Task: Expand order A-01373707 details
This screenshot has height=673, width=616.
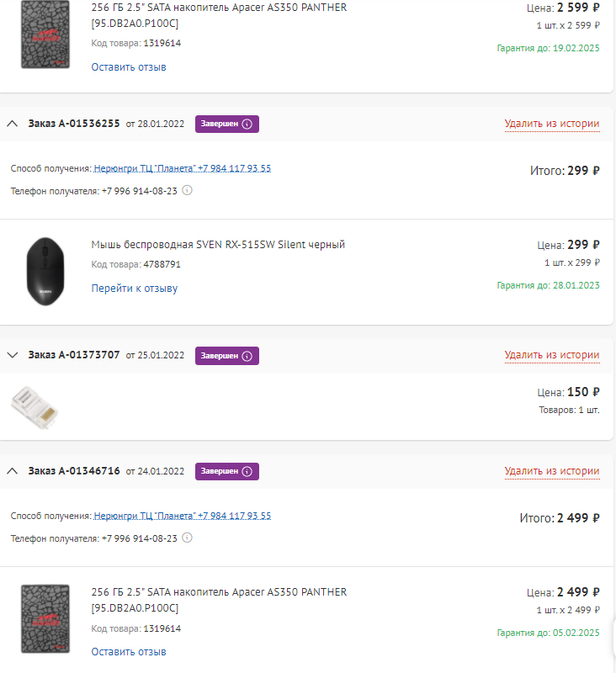Action: (x=12, y=356)
